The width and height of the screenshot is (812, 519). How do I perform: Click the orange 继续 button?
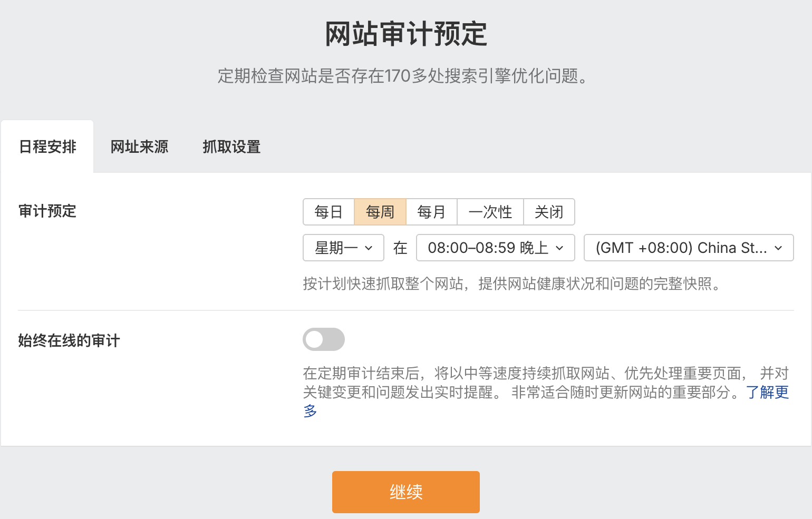tap(406, 492)
